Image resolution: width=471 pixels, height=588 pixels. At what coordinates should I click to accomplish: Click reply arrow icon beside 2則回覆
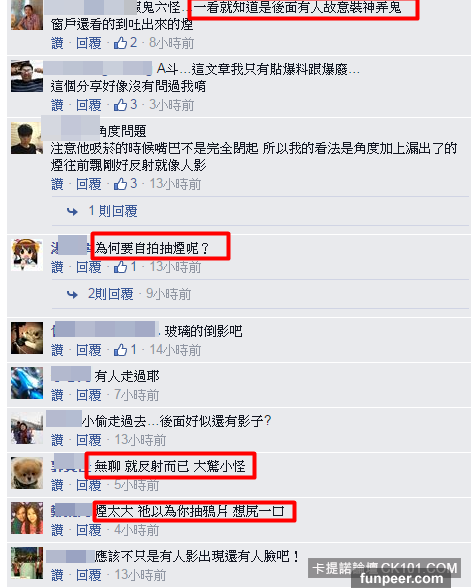pyautogui.click(x=72, y=295)
